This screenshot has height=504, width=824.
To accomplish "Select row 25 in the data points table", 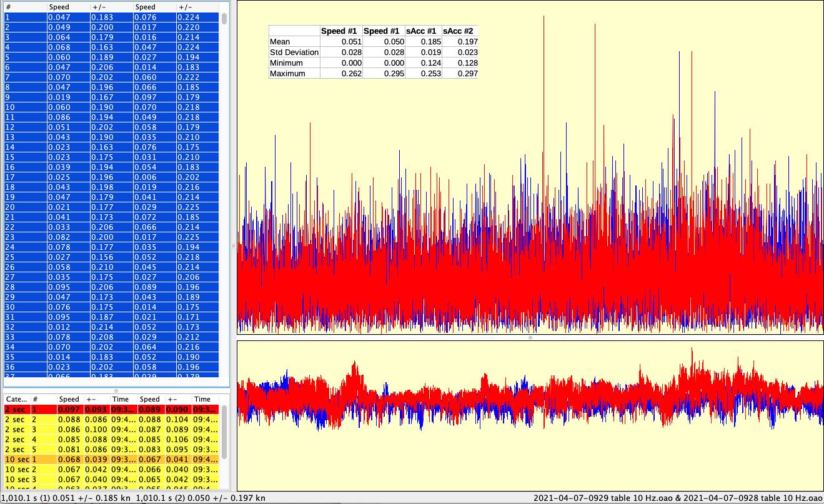I will [111, 257].
